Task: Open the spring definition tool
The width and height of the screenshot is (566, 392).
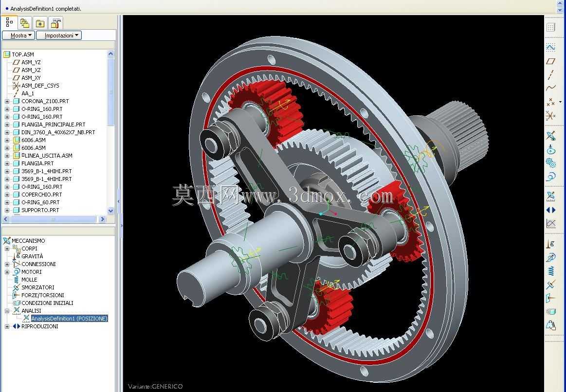Action: (x=550, y=271)
